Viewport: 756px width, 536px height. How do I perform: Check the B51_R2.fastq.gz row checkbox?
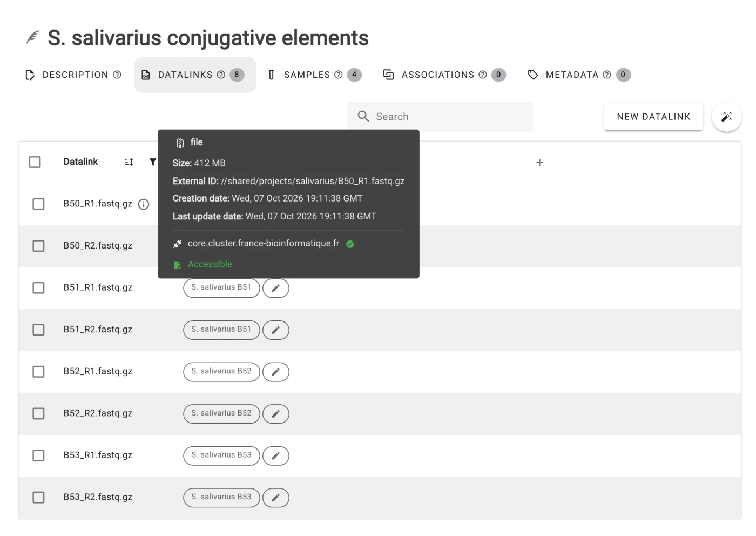pos(38,330)
